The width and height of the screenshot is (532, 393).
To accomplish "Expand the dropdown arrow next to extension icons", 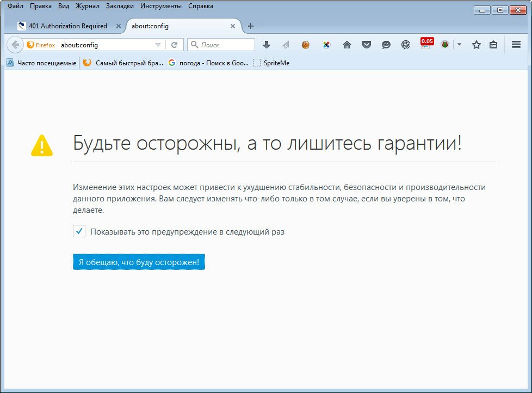I will (459, 45).
